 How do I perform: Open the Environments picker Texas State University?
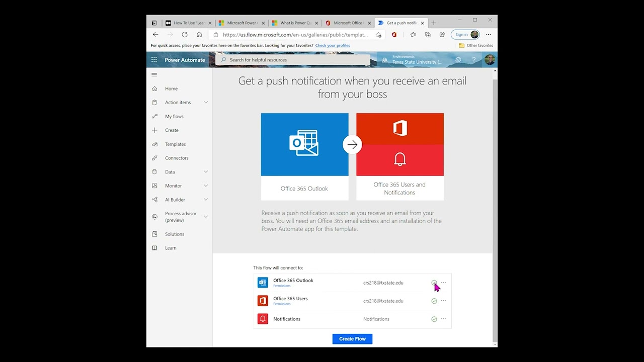coord(413,60)
